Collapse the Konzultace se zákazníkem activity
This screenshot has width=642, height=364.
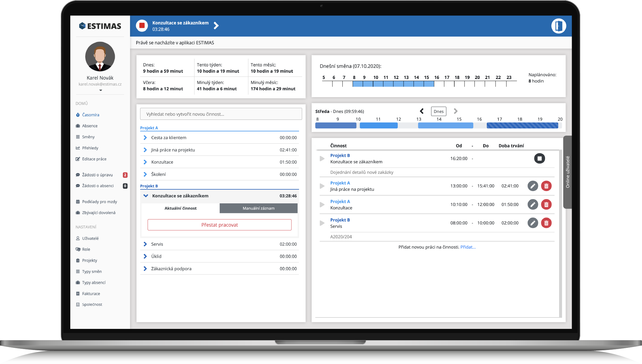click(x=146, y=196)
